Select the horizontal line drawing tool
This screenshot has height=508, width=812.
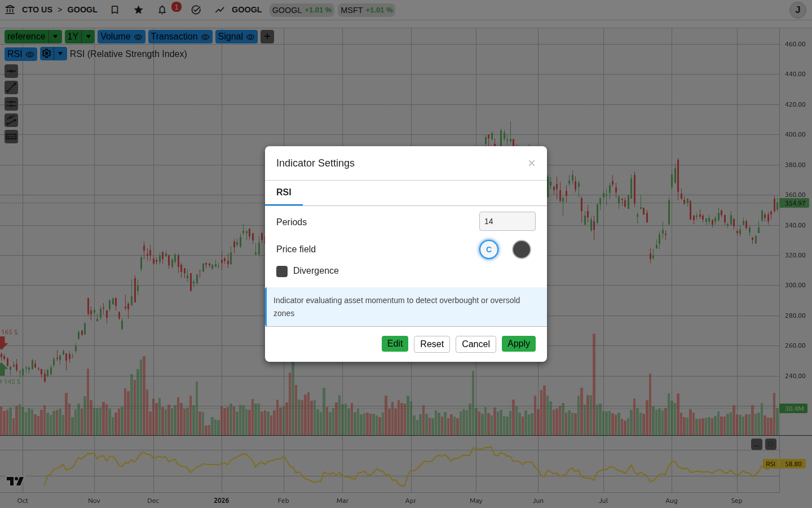[x=11, y=71]
